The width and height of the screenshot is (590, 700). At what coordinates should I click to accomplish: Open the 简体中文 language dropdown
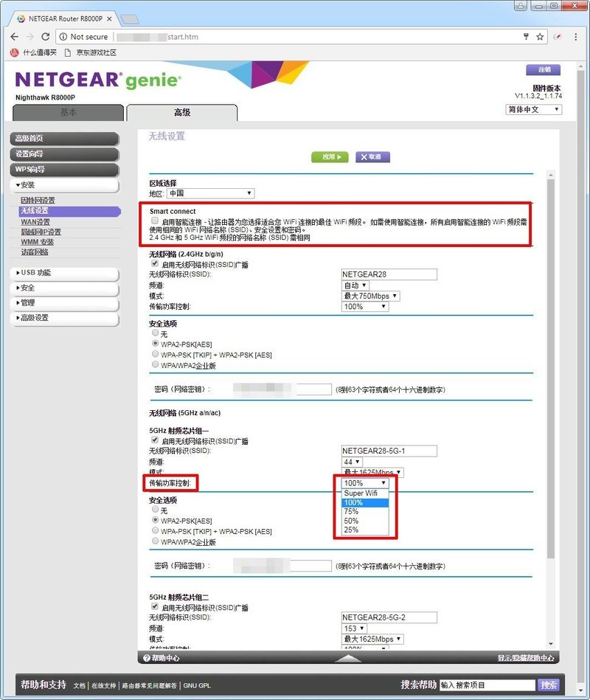[533, 109]
